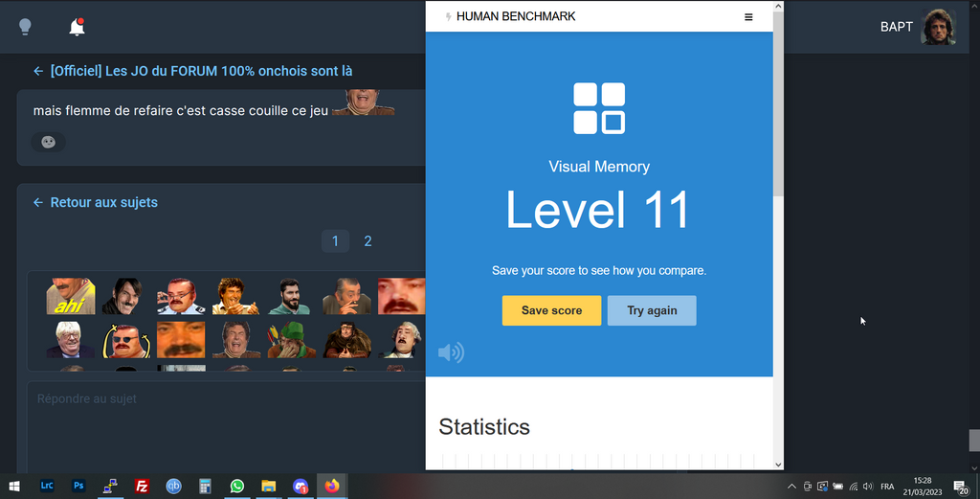
Task: Open the BAPT user avatar menu
Action: point(938,27)
